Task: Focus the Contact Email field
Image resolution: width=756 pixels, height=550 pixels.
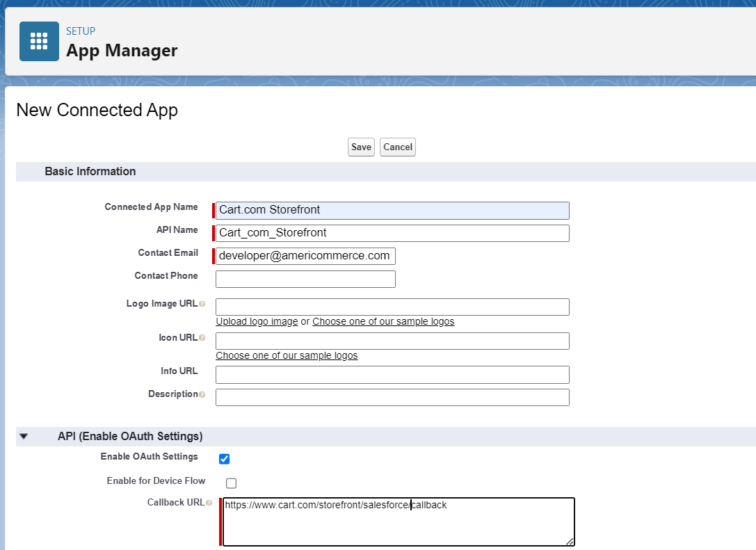Action: pyautogui.click(x=306, y=256)
